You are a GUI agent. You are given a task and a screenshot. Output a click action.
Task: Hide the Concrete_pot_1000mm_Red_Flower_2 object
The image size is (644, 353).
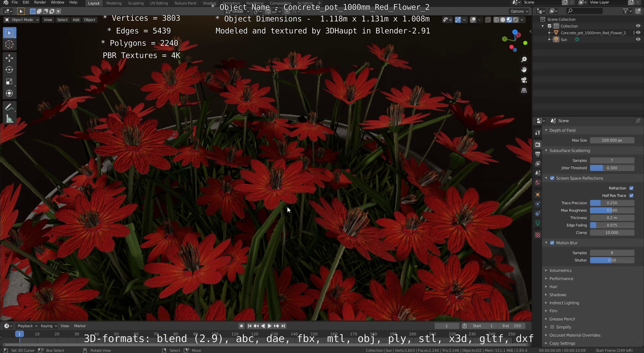tap(638, 33)
